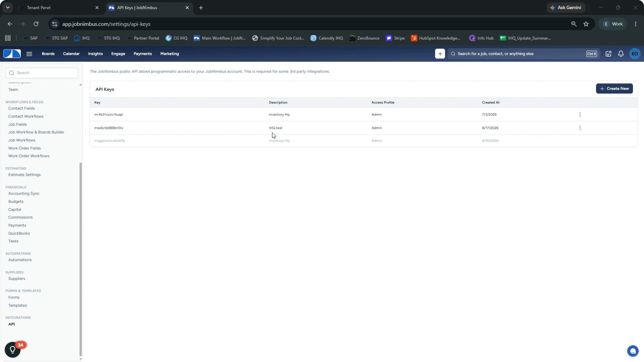Viewport: 644px width, 362px height.
Task: Open Contact Fields settings
Action: [21, 108]
